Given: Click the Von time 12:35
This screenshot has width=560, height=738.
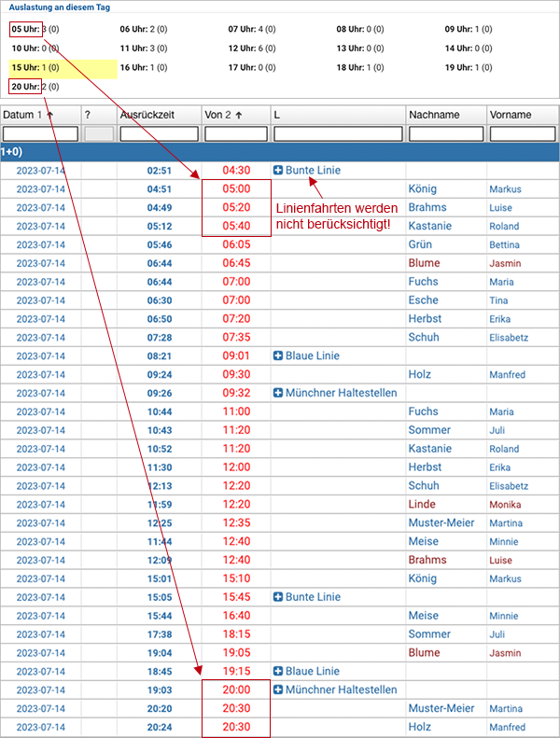Looking at the screenshot, I should [236, 522].
